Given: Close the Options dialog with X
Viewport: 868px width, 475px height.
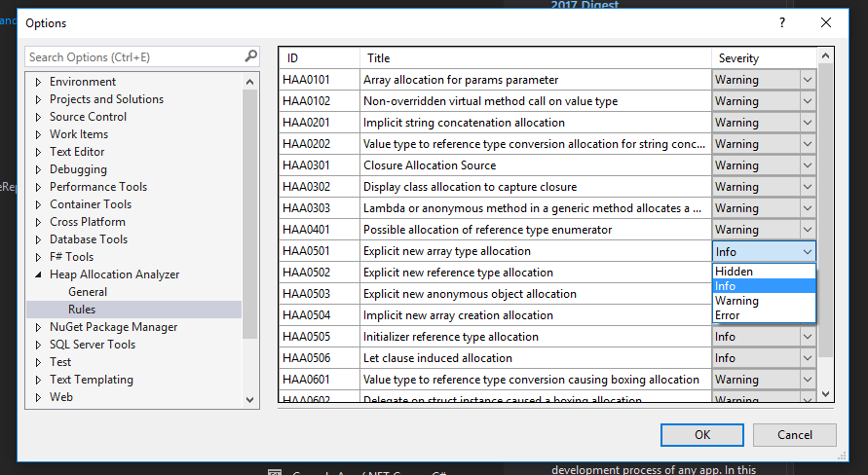Looking at the screenshot, I should click(x=825, y=22).
